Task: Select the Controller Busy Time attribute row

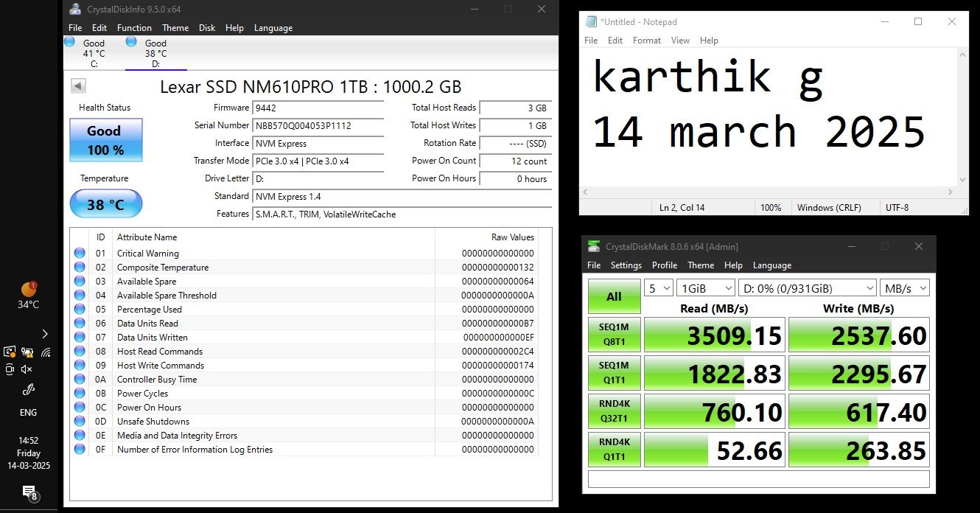Action: 304,380
